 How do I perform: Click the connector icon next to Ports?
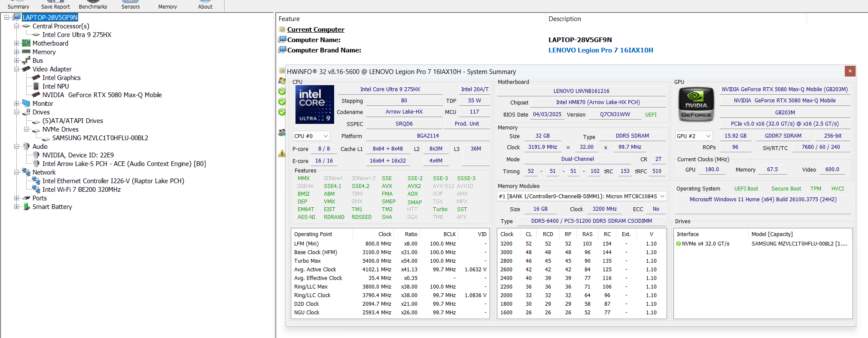click(x=26, y=198)
